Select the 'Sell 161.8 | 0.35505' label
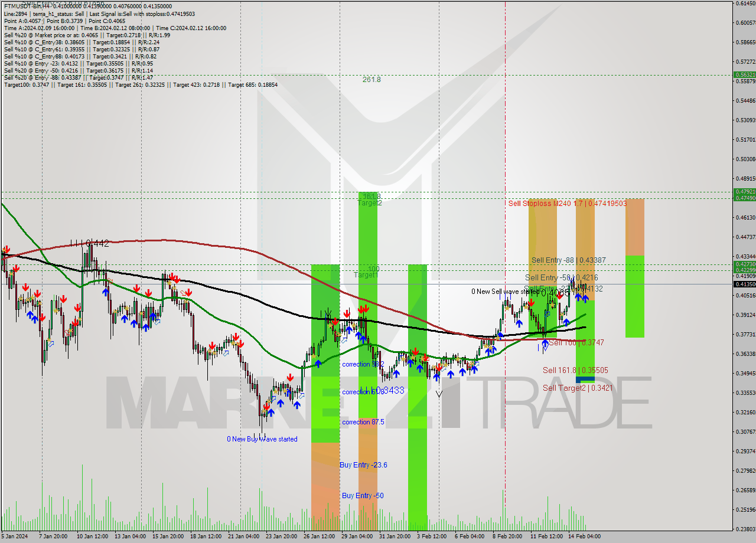Screen dimensions: 756x543 (575, 370)
